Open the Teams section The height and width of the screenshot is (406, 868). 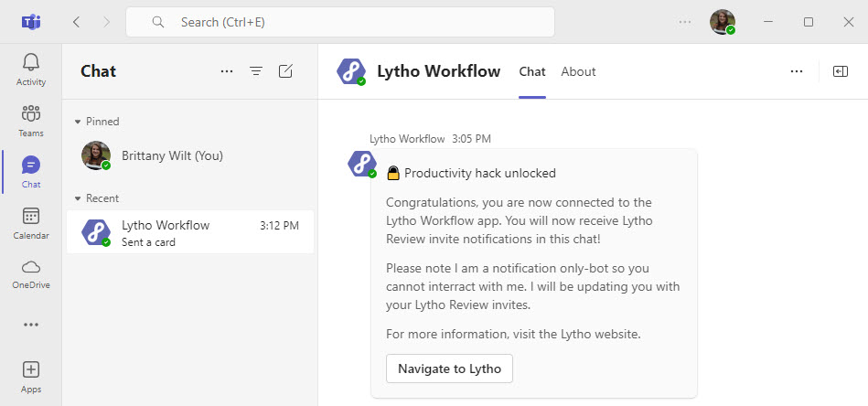pyautogui.click(x=31, y=121)
